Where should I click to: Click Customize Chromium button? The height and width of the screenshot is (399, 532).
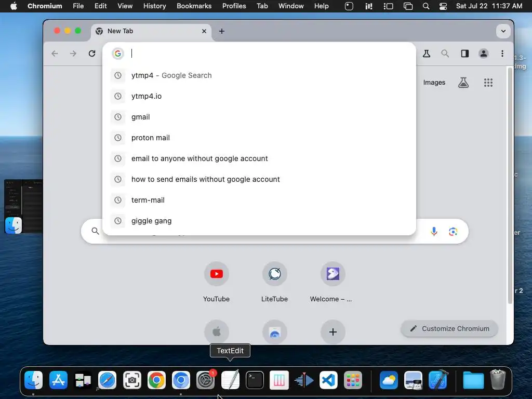click(x=449, y=328)
